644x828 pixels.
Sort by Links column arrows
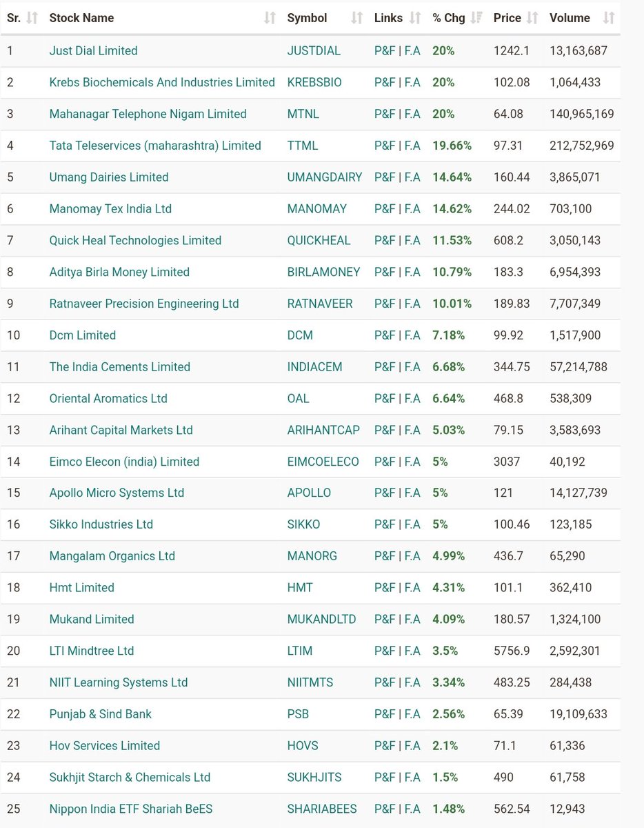(415, 18)
